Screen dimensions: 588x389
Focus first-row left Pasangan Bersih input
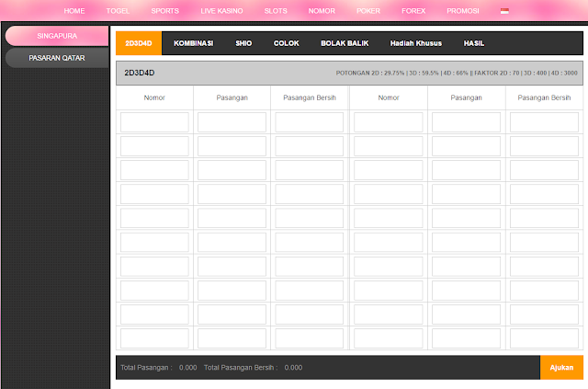tap(310, 122)
